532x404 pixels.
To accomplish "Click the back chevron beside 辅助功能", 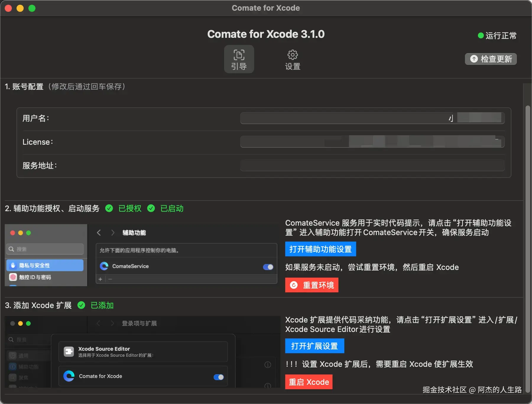I will click(99, 233).
